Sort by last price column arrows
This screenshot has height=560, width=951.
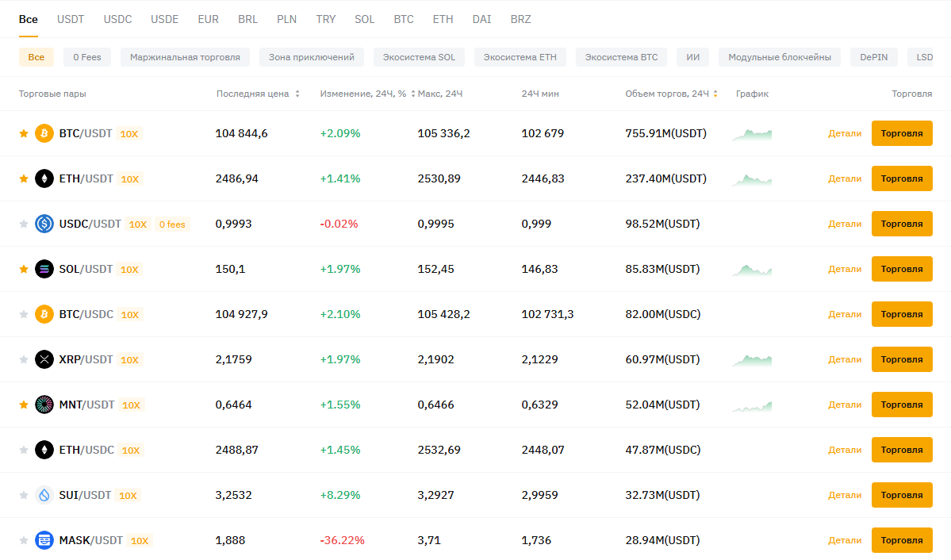(x=297, y=94)
